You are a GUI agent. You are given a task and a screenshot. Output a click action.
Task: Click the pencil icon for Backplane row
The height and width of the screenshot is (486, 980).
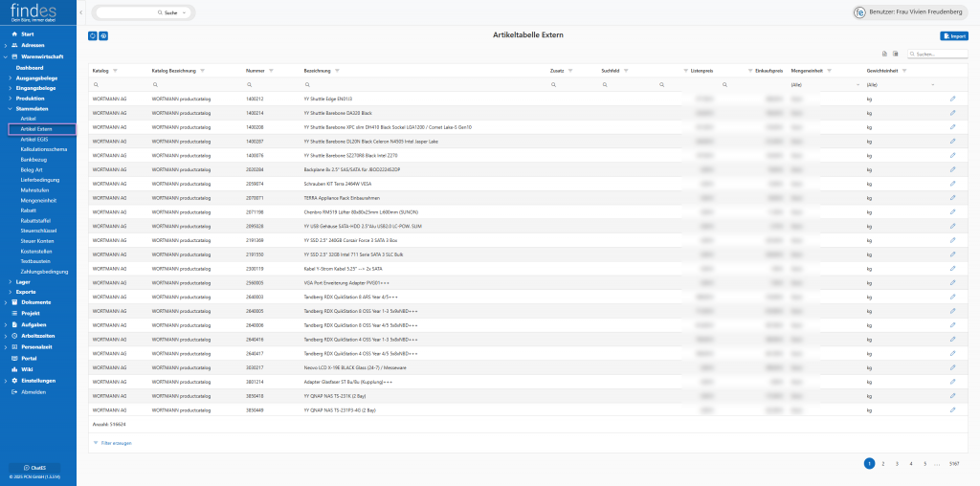click(952, 169)
